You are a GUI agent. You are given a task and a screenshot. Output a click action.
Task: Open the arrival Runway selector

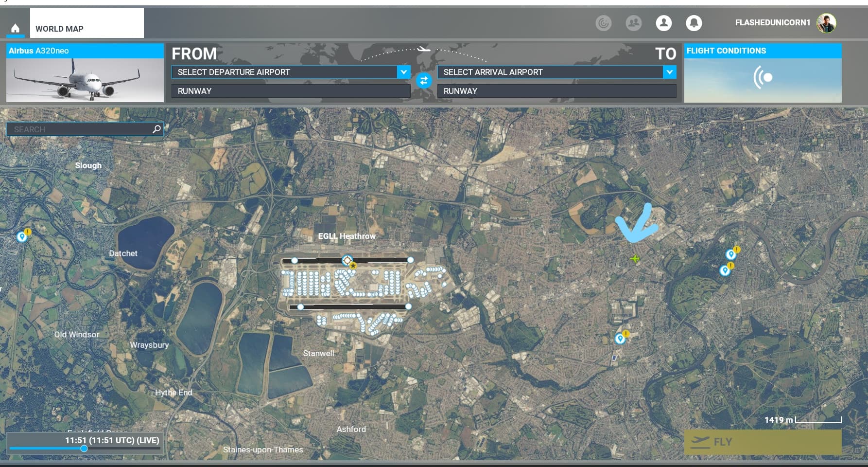[x=556, y=91]
